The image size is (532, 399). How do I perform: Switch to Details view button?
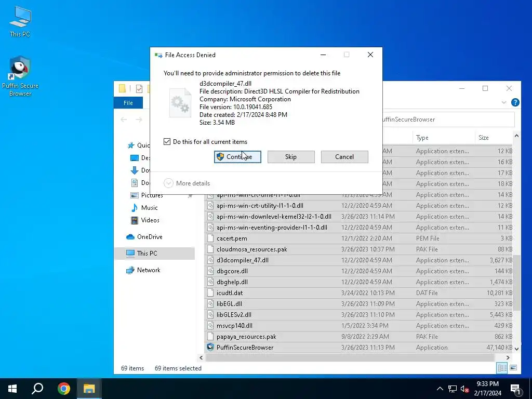502,368
